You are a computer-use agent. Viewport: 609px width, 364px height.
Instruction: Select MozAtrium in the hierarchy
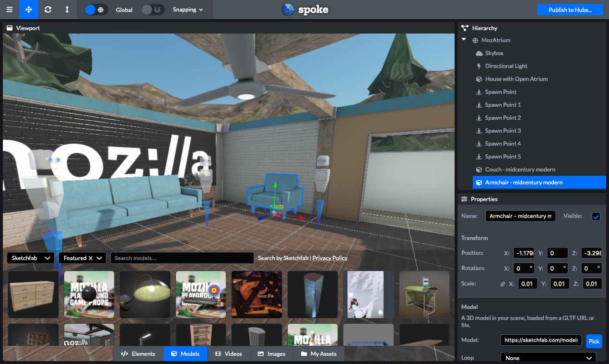pos(496,40)
